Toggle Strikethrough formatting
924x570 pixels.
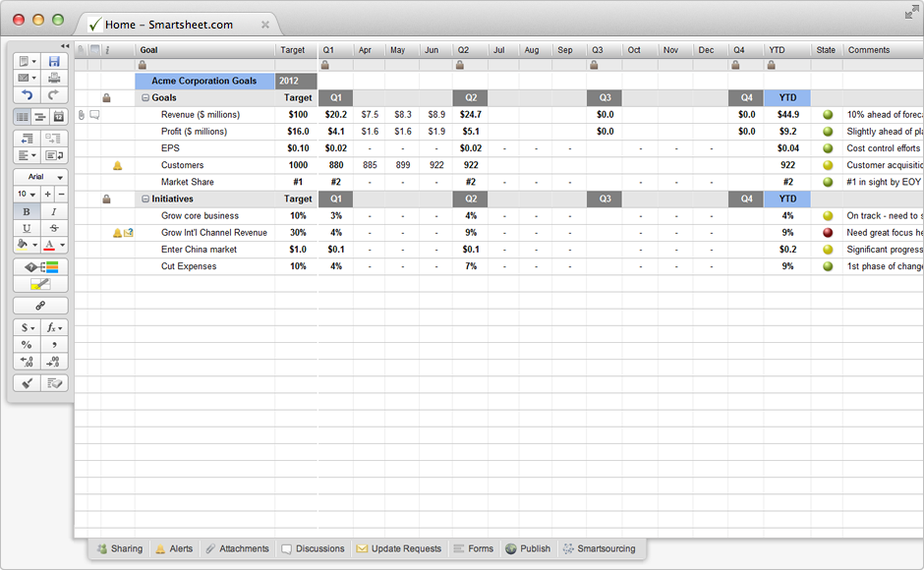(54, 228)
